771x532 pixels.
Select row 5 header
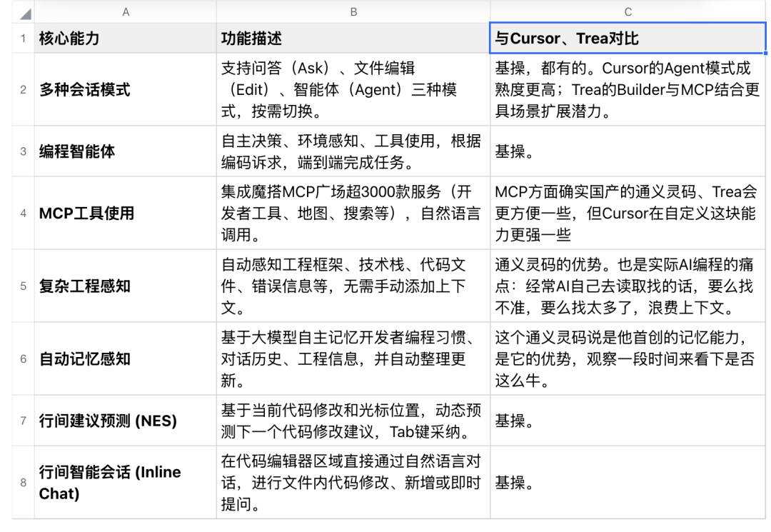click(23, 286)
